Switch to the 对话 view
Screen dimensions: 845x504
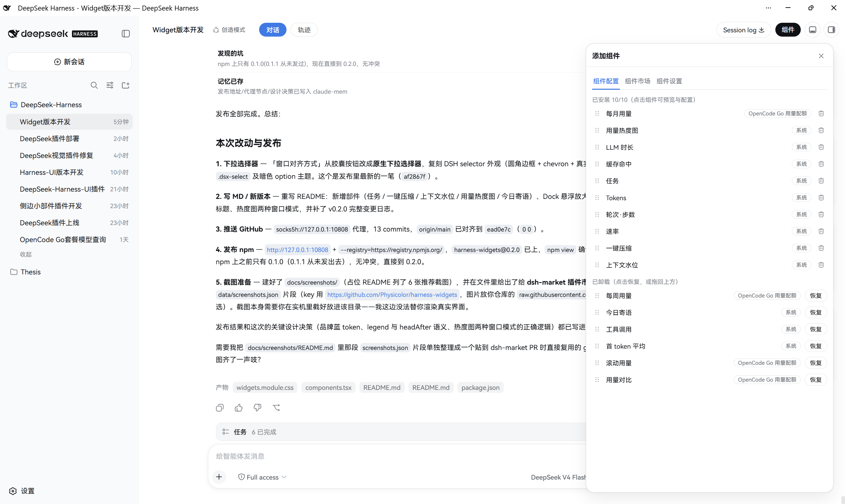point(273,30)
